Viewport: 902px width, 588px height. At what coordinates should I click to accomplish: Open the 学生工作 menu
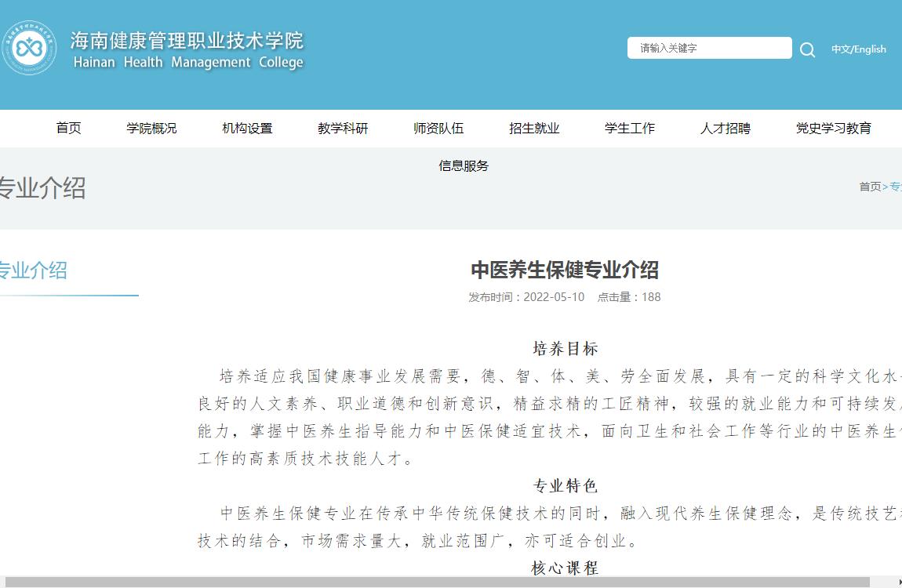pyautogui.click(x=629, y=128)
